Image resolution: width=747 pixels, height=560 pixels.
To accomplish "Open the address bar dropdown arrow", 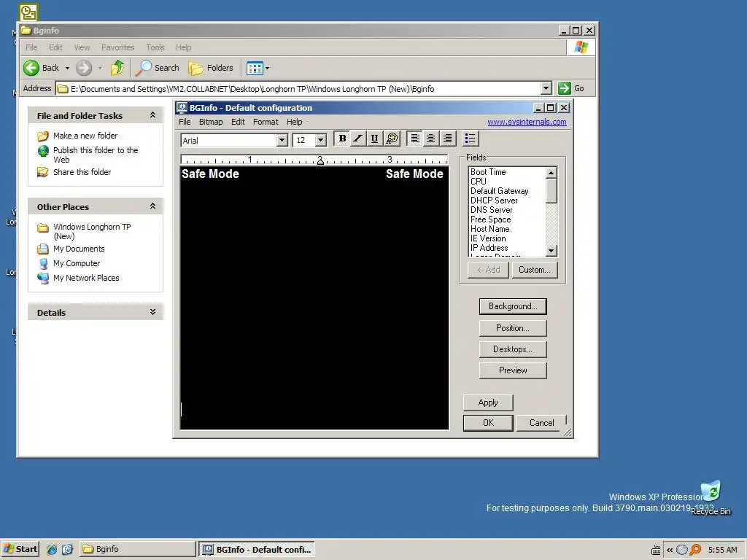I will pyautogui.click(x=546, y=88).
